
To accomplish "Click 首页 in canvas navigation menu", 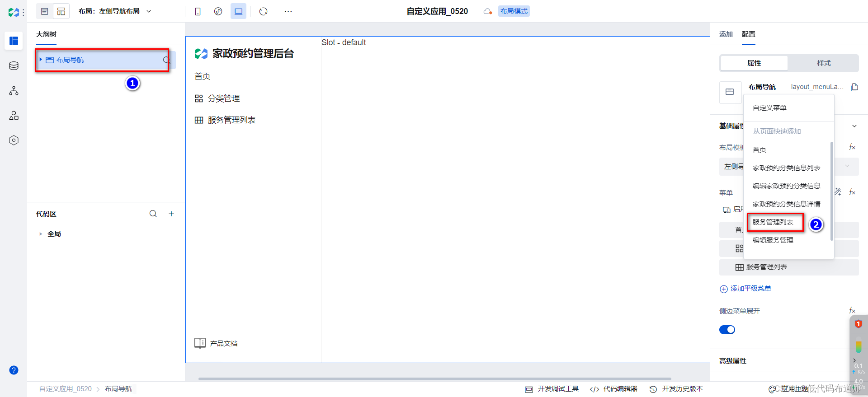I will click(x=203, y=76).
